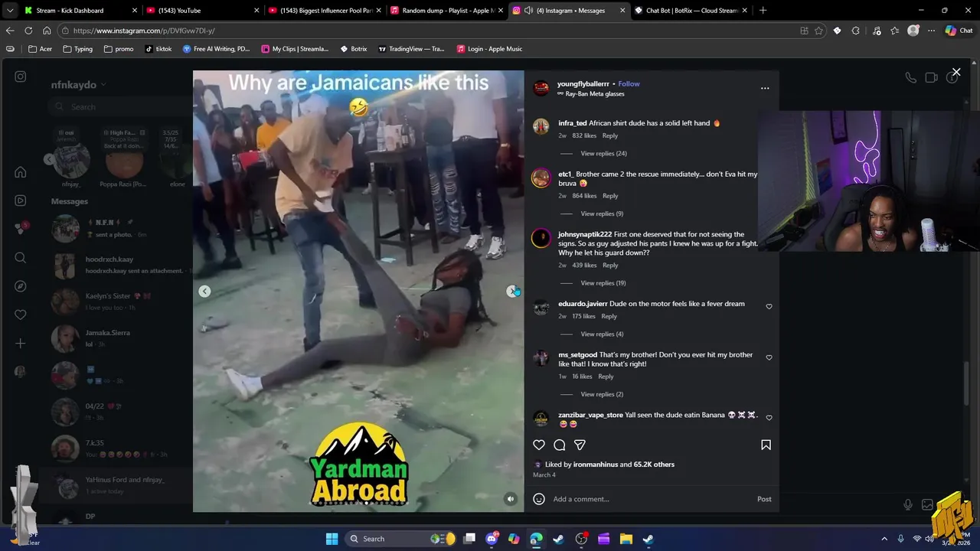This screenshot has width=980, height=551.
Task: Create new post with plus icon
Action: point(21,343)
